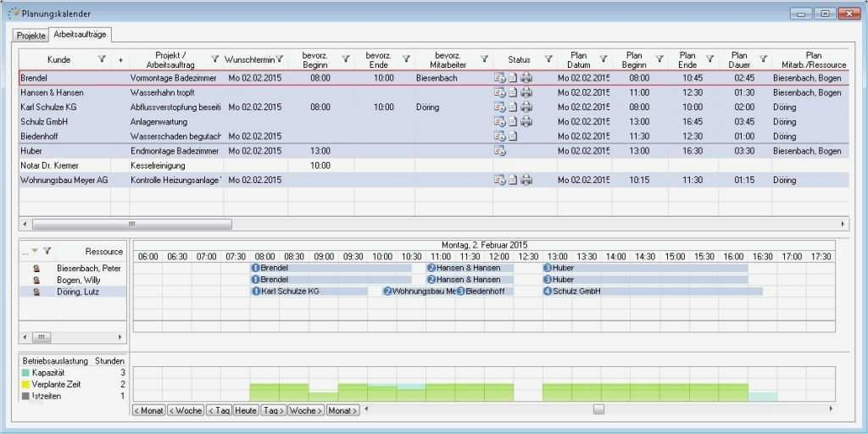Screen dimensions: 868x434
Task: Click the document icon in Biedenhoff row
Action: pyautogui.click(x=513, y=136)
